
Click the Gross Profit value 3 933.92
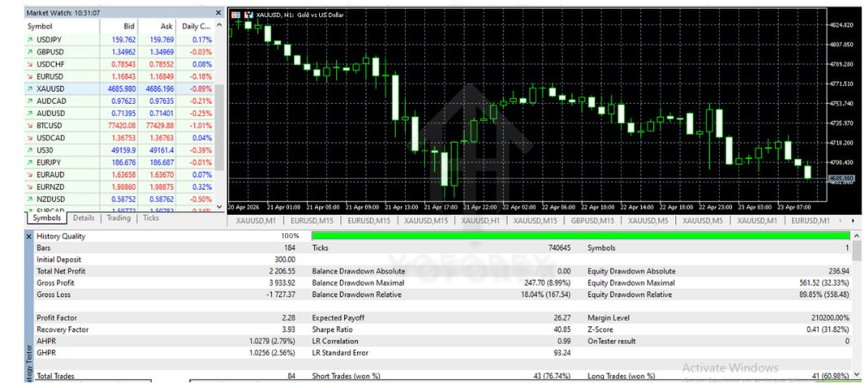click(283, 283)
